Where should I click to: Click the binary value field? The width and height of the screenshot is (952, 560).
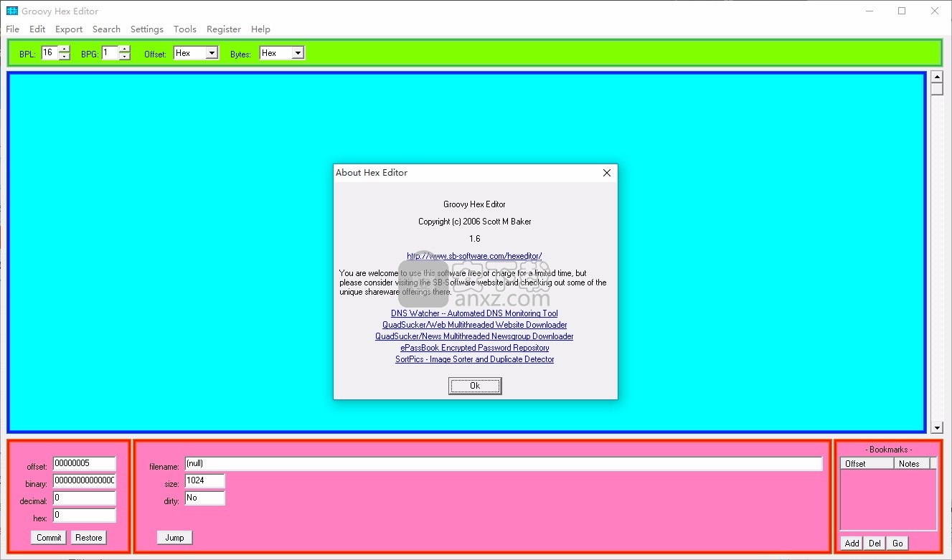85,481
